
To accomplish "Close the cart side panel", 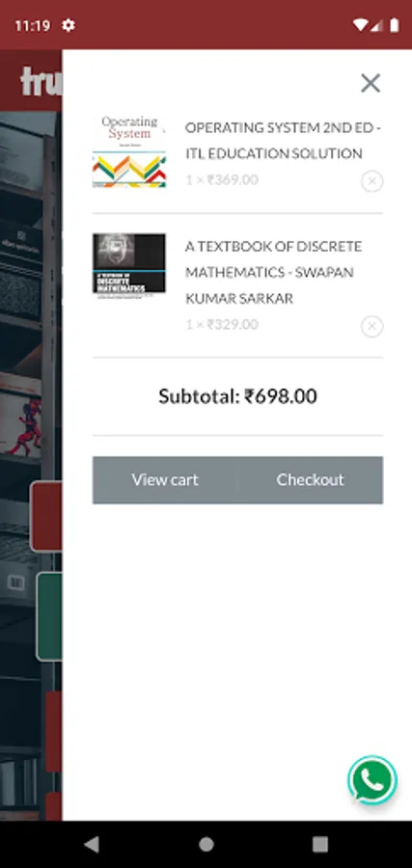I will tap(371, 83).
